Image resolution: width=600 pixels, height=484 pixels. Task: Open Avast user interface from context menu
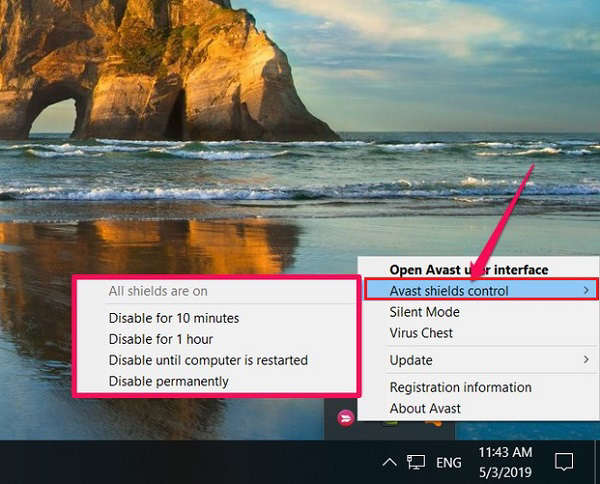468,269
